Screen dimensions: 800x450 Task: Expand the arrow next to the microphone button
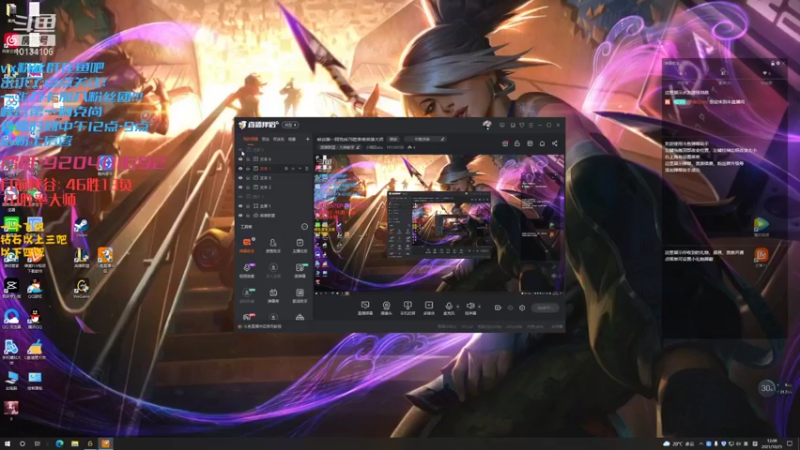457,307
